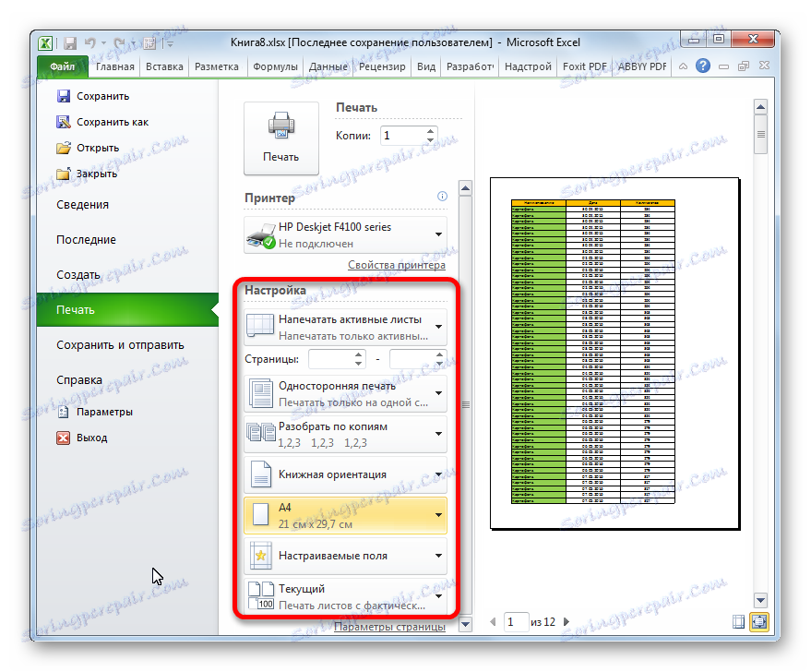Viewport: 811px width, 672px height.
Task: Increase number of copies with up arrow
Action: (430, 131)
